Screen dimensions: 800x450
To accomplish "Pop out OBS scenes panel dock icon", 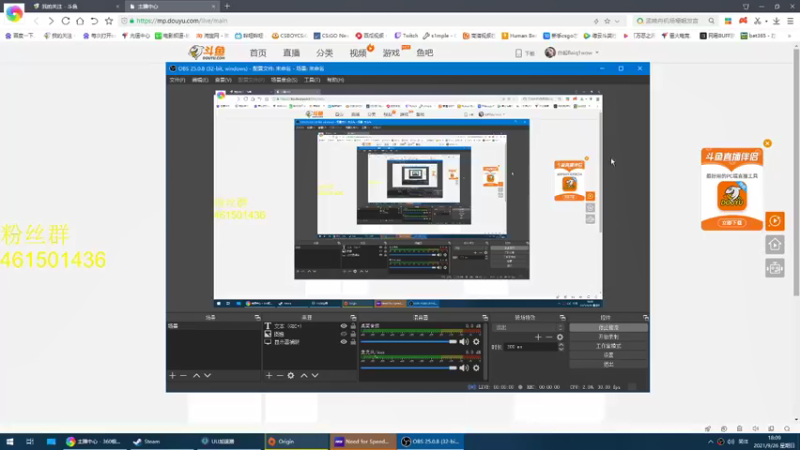I will [x=257, y=317].
